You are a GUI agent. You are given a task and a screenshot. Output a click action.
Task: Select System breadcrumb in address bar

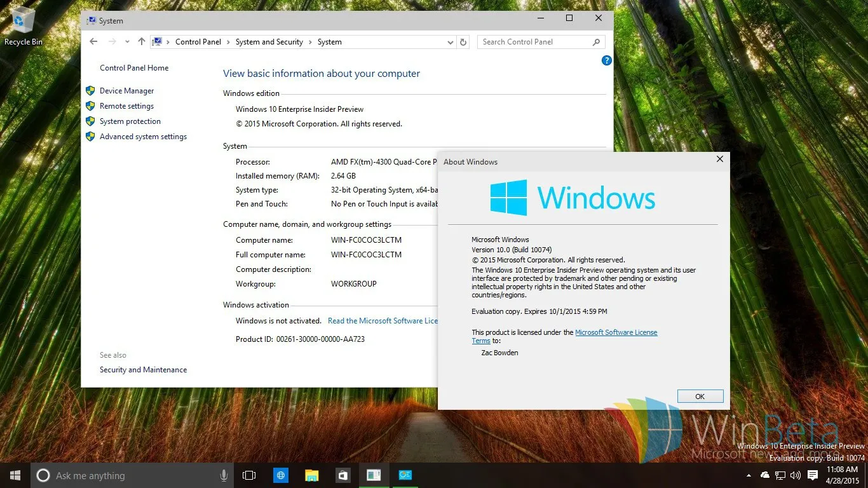330,42
